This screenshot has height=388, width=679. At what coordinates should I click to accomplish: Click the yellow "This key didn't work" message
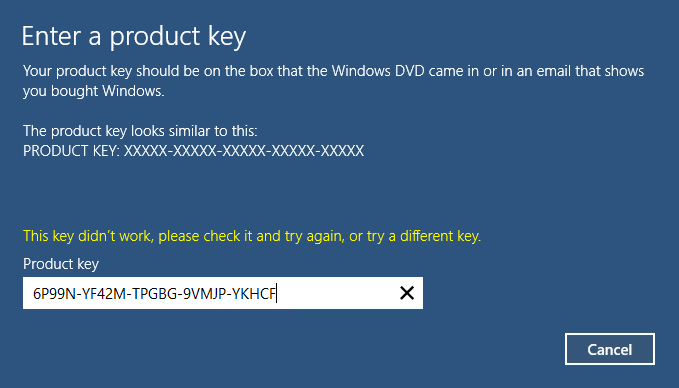252,236
